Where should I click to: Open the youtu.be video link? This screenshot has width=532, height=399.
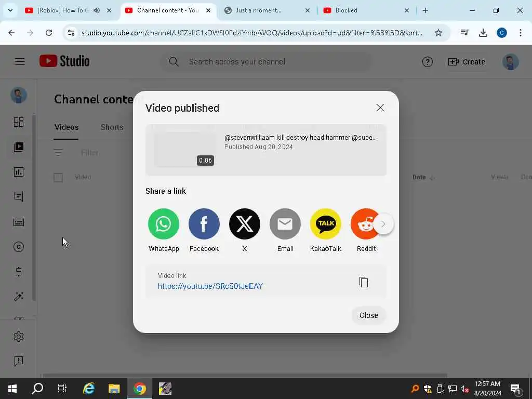210,286
